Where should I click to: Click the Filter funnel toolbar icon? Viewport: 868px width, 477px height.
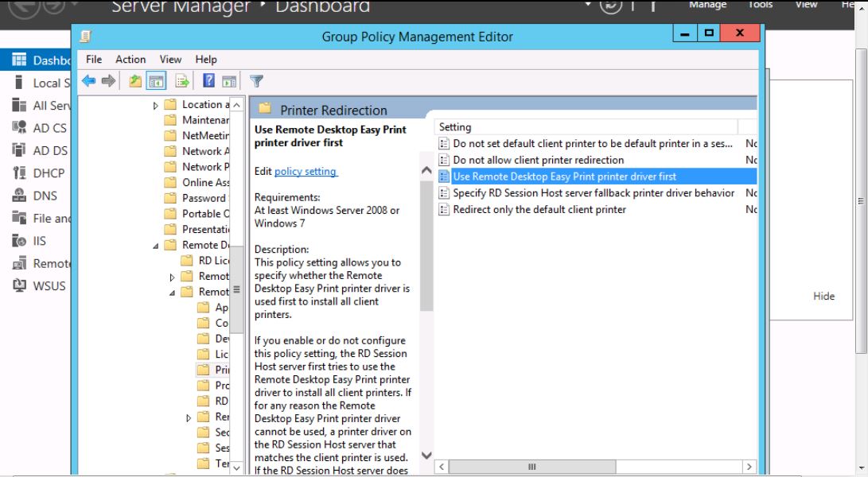(256, 80)
